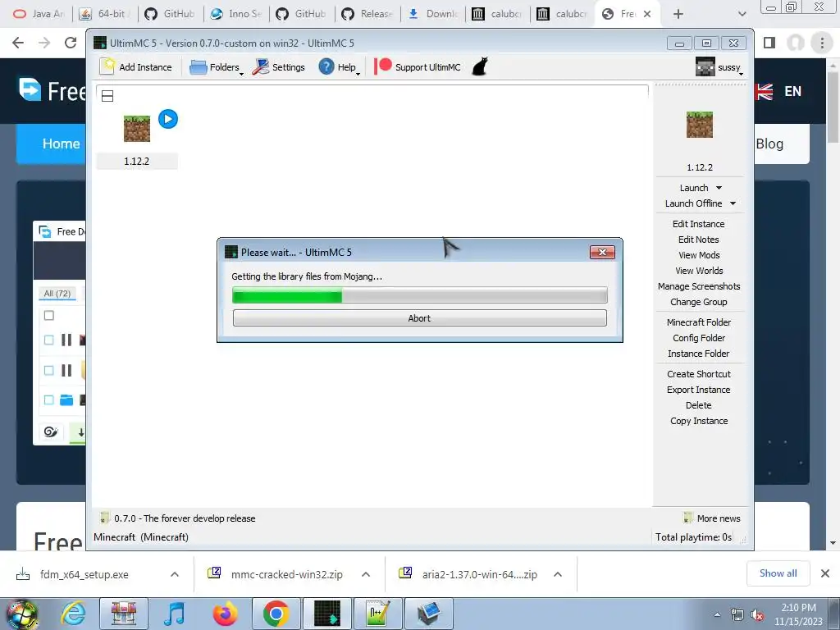Click Edit Instance
840x630 pixels.
[x=699, y=224]
